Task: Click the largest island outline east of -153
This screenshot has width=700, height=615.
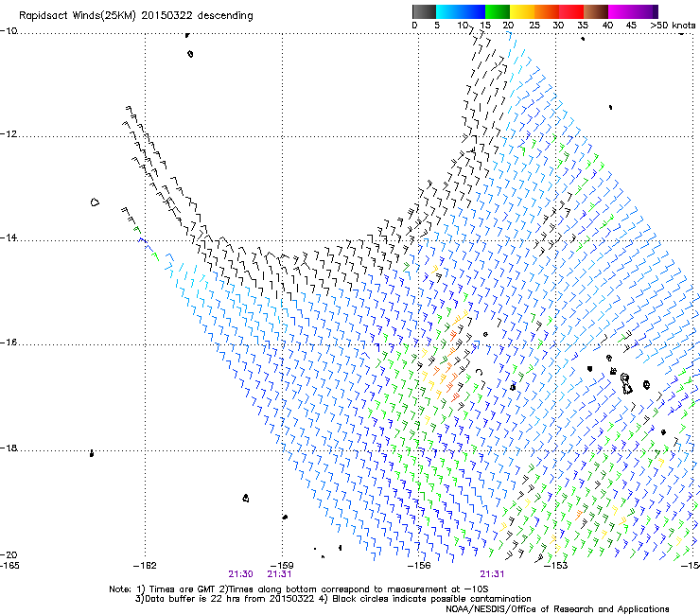Action: [626, 384]
